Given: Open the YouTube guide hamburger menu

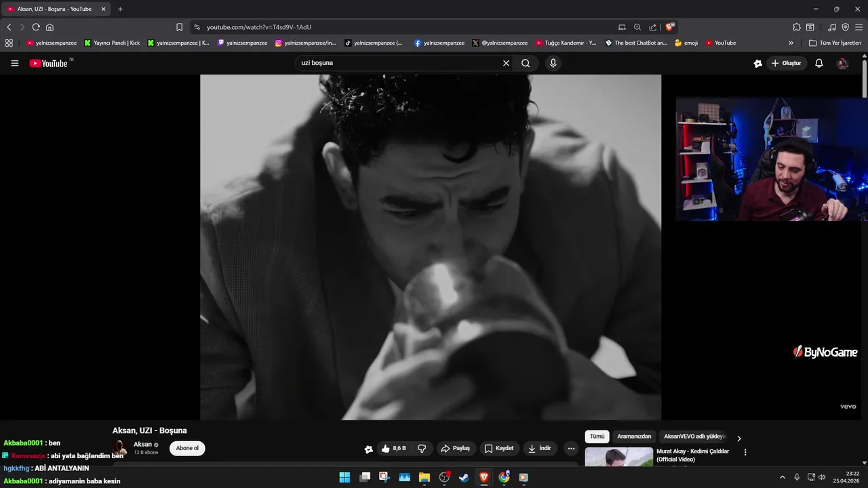Looking at the screenshot, I should pos(15,63).
